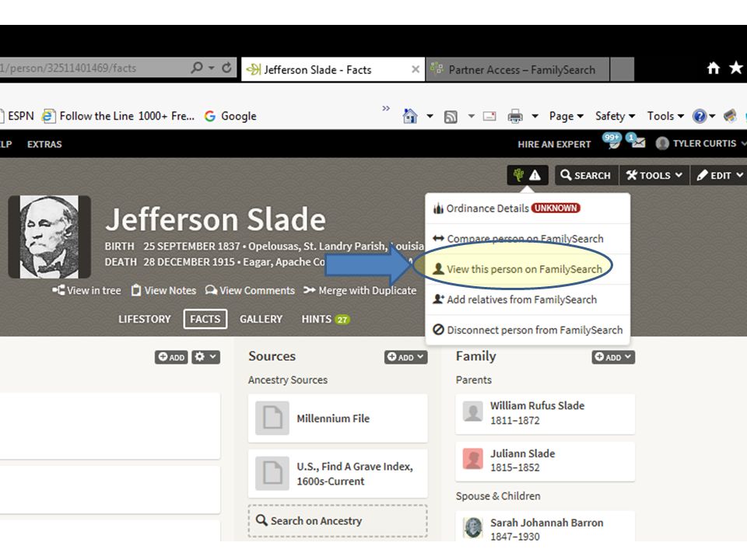Expand the TOOLS dropdown
The height and width of the screenshot is (560, 747).
coord(654,175)
